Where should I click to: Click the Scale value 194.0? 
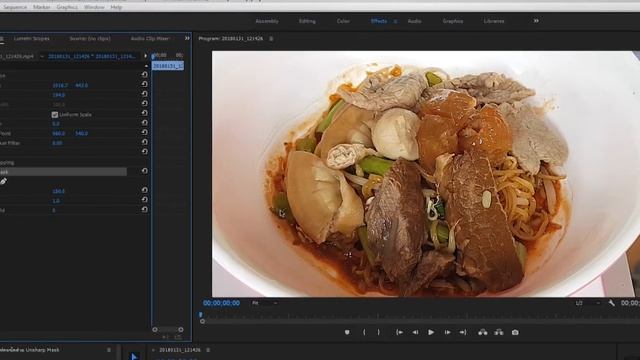pyautogui.click(x=58, y=95)
